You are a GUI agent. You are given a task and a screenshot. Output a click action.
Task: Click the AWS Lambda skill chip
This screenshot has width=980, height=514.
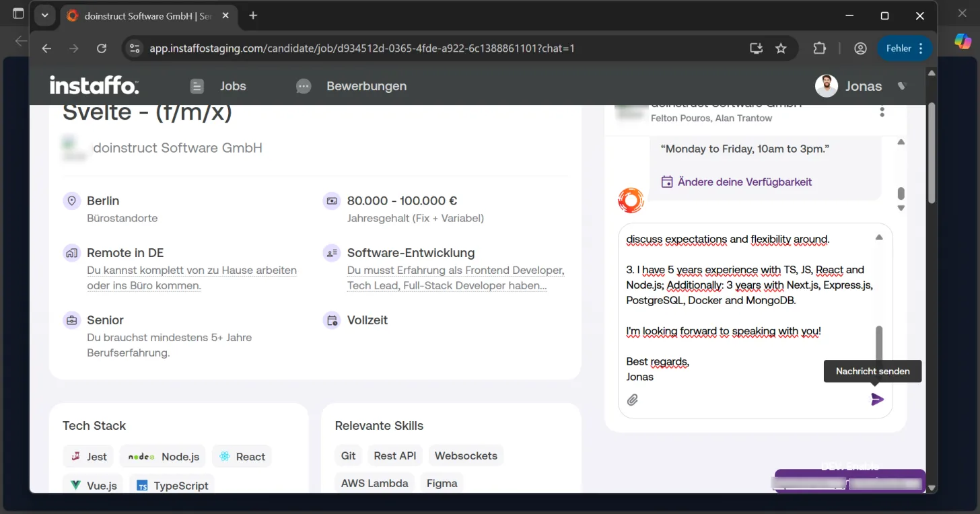[374, 483]
